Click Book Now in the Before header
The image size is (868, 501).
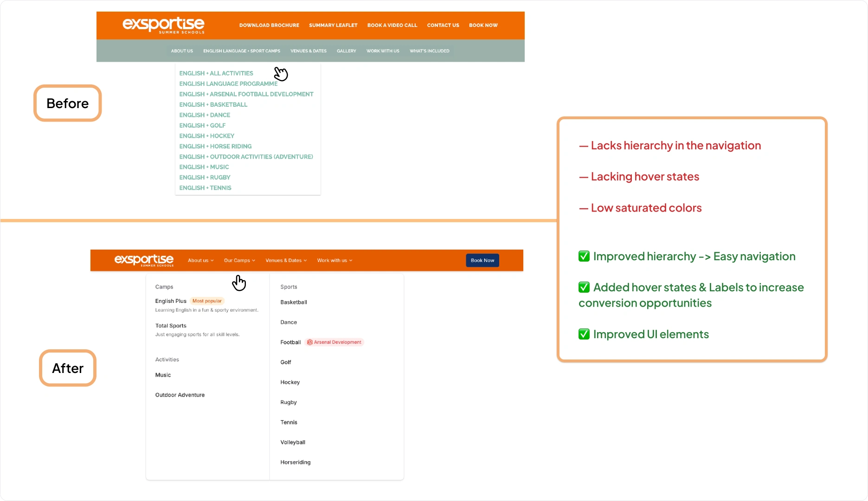483,26
